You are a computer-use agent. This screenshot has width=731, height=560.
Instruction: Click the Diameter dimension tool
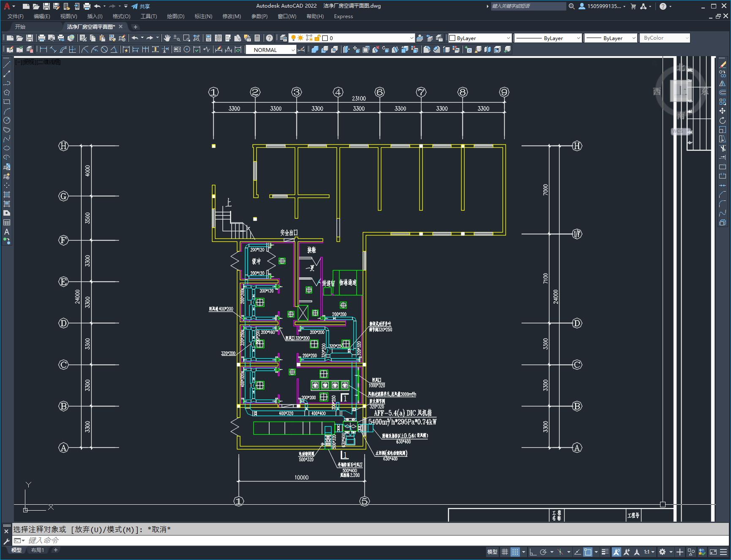[x=104, y=49]
